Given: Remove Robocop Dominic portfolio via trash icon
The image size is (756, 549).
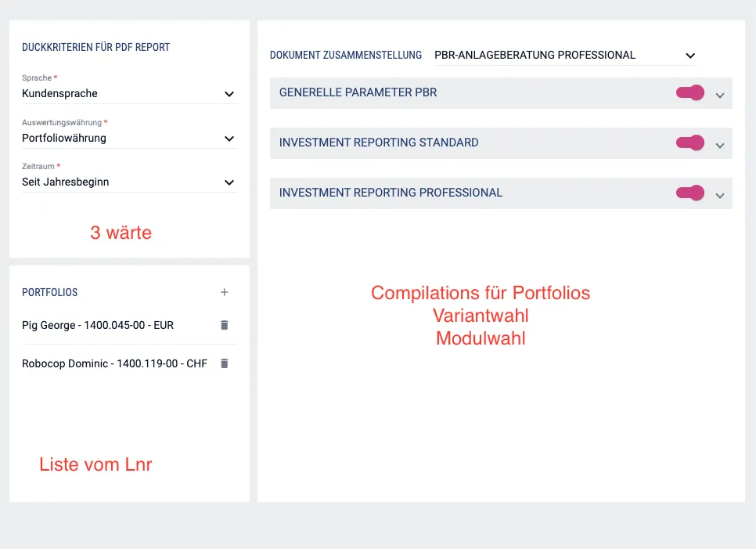Looking at the screenshot, I should 224,363.
